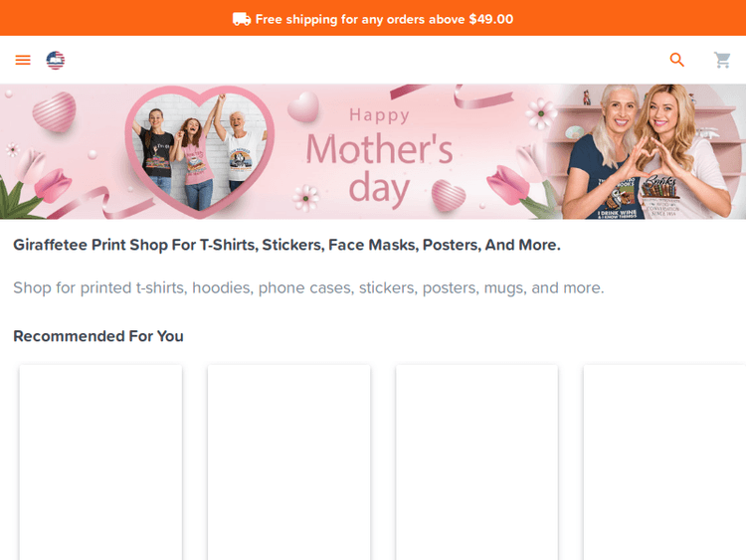Image resolution: width=746 pixels, height=560 pixels.
Task: Open the shopping cart
Action: point(723,61)
